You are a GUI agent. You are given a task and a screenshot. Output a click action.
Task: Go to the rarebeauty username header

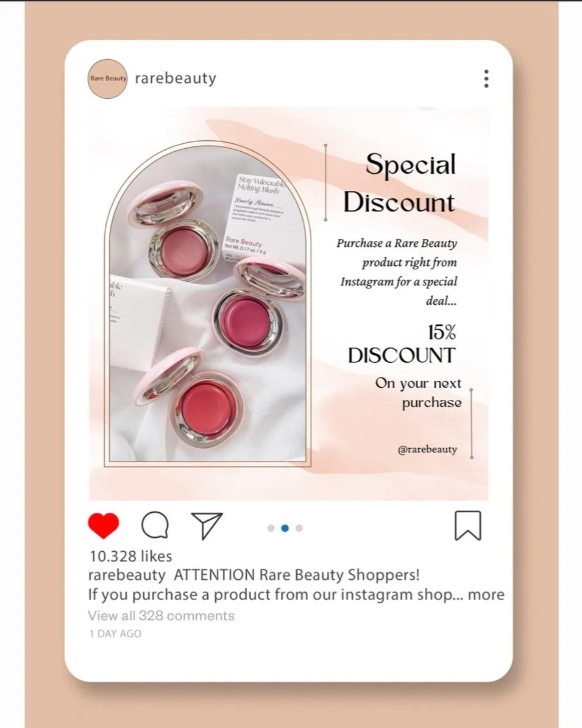176,78
